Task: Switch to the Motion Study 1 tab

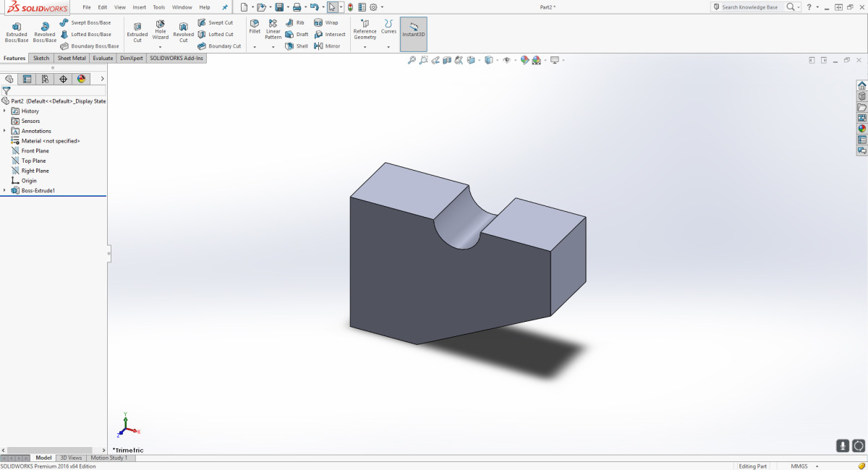Action: [x=111, y=458]
